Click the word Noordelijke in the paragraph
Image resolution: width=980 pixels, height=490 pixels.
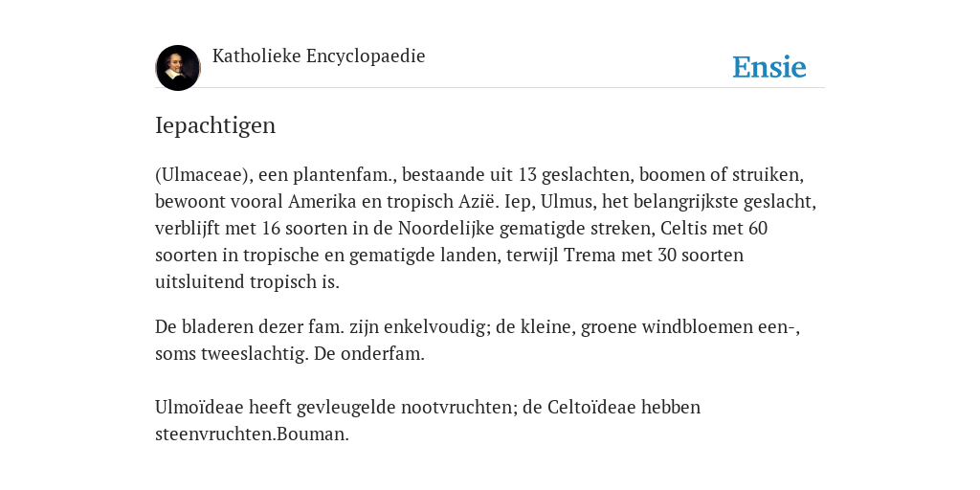446,229
